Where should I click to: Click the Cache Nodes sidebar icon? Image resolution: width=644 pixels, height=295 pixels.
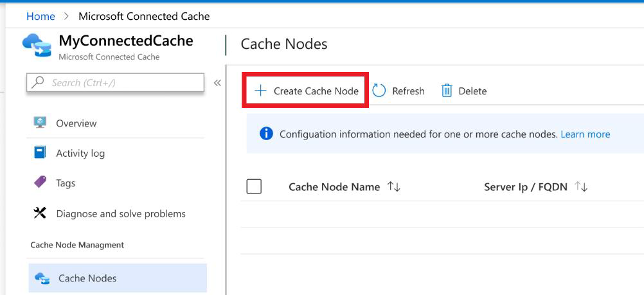pyautogui.click(x=42, y=278)
